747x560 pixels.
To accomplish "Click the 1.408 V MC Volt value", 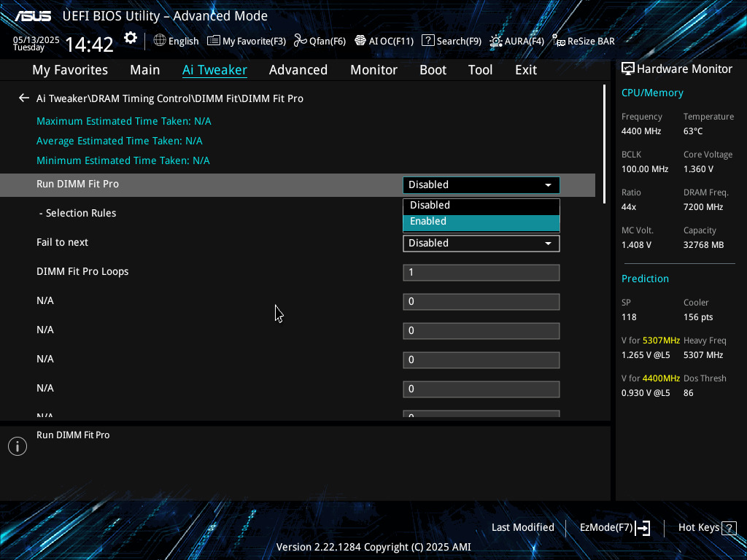I will coord(636,245).
